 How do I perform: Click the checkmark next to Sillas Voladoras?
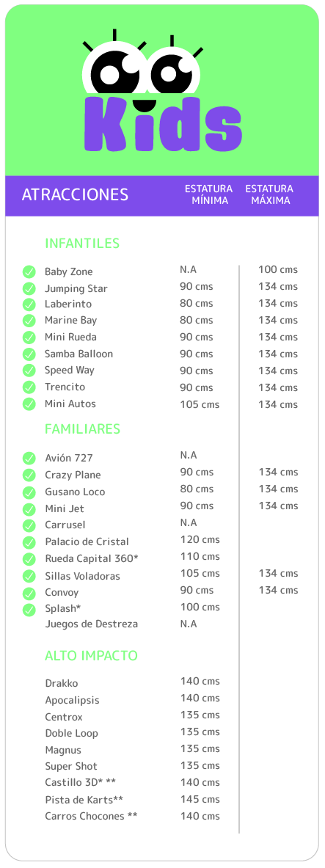[29, 576]
